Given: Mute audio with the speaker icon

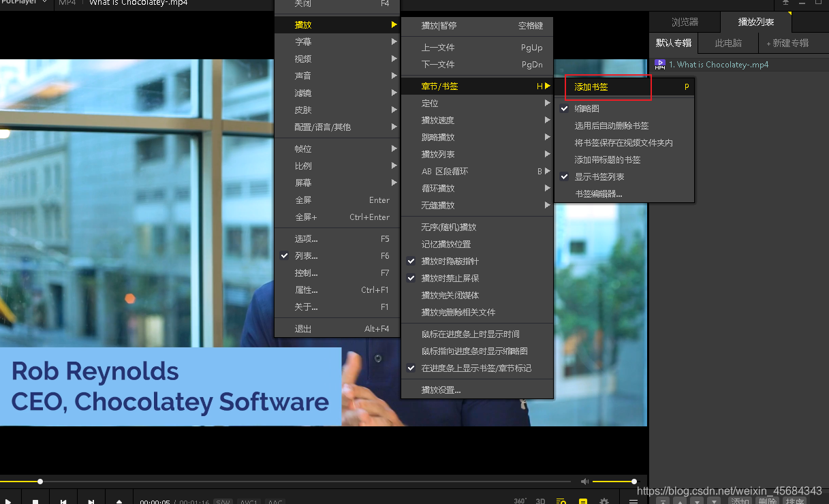Looking at the screenshot, I should point(584,482).
